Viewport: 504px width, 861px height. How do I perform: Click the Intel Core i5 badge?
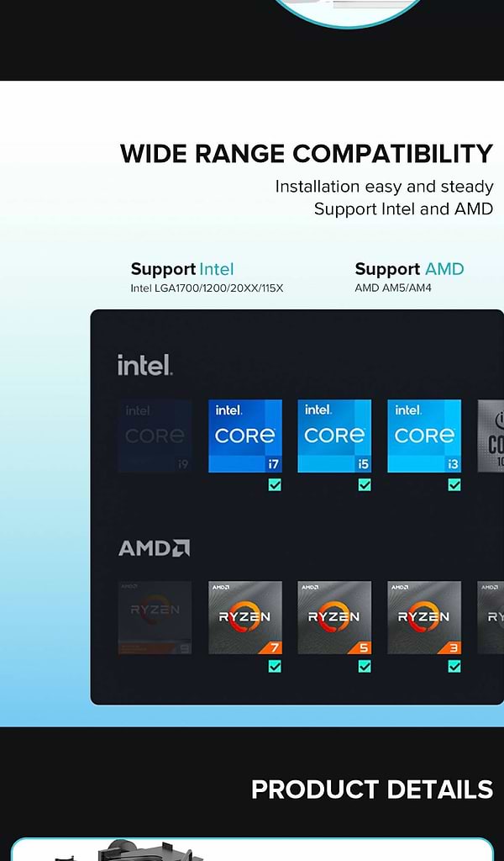click(x=334, y=436)
